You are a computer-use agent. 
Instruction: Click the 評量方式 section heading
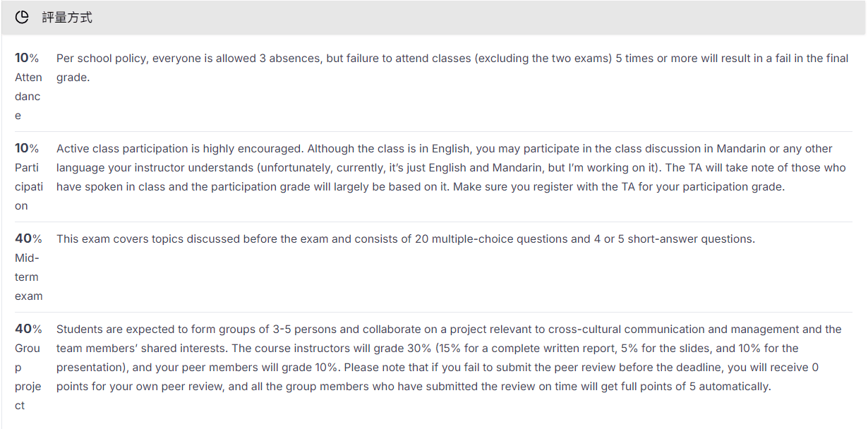point(67,18)
